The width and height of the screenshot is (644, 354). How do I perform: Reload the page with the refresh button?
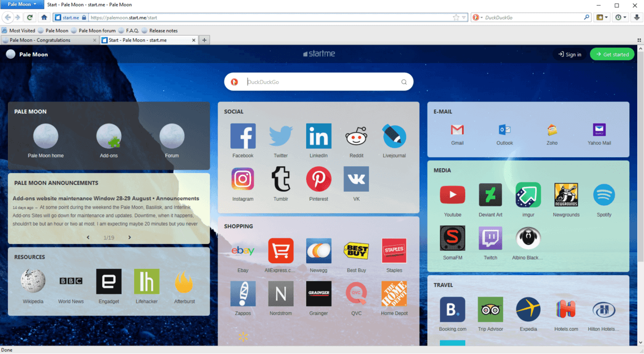[x=30, y=17]
